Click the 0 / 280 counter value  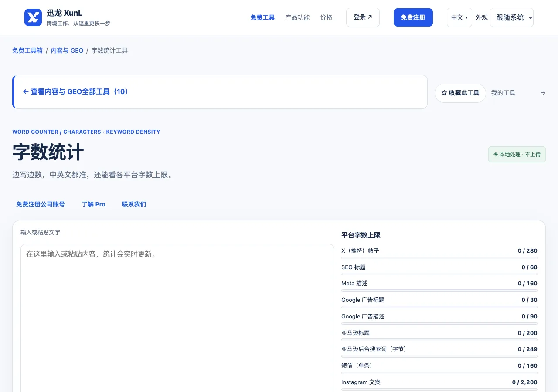(527, 251)
